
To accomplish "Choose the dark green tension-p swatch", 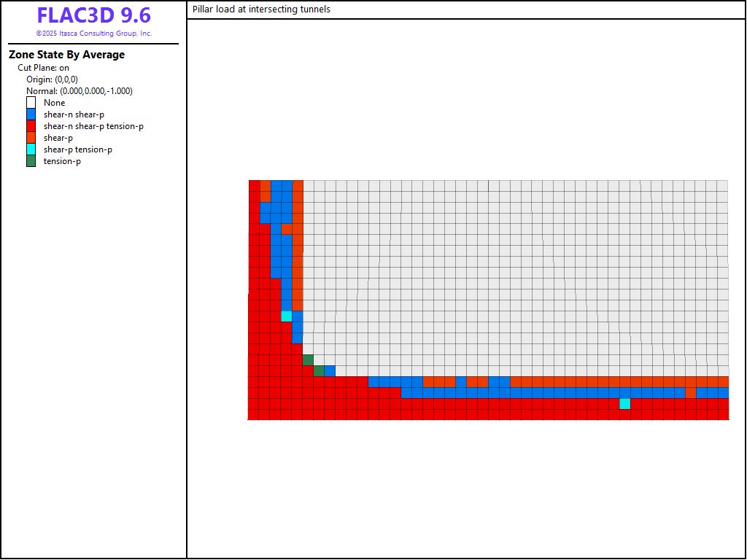I will pos(31,161).
